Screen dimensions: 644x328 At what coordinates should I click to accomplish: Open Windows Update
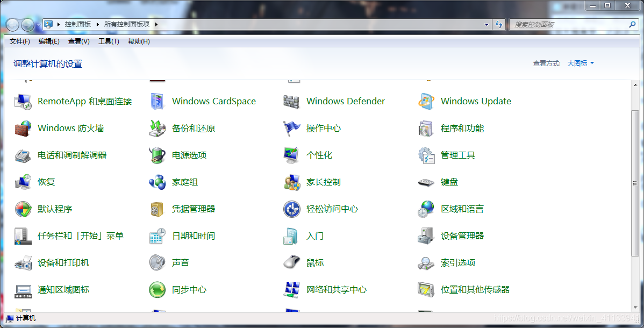475,101
